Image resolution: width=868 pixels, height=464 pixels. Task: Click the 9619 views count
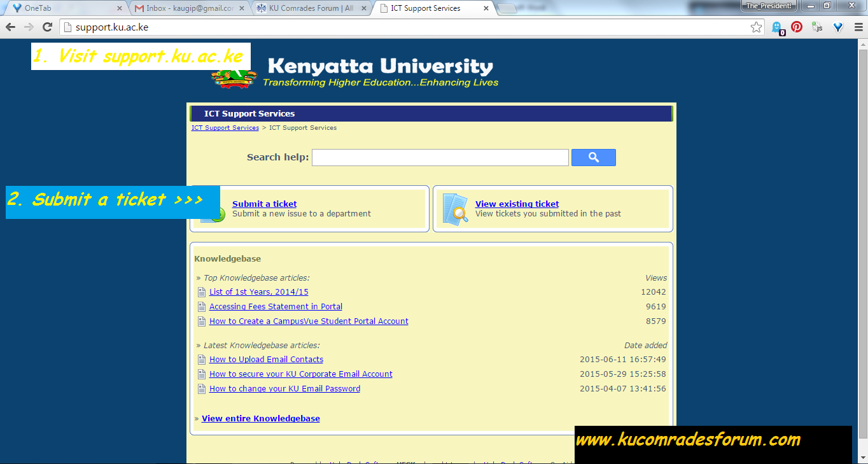tap(656, 307)
